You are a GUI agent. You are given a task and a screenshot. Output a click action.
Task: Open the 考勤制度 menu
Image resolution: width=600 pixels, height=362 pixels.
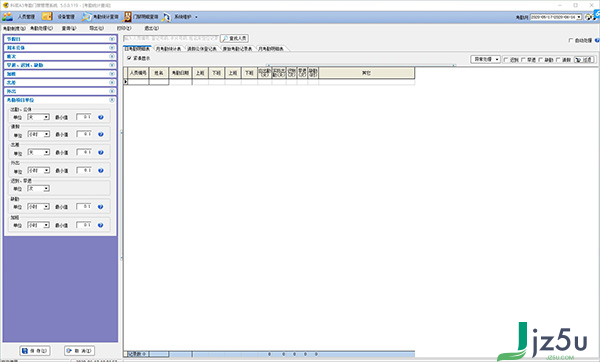click(x=15, y=28)
